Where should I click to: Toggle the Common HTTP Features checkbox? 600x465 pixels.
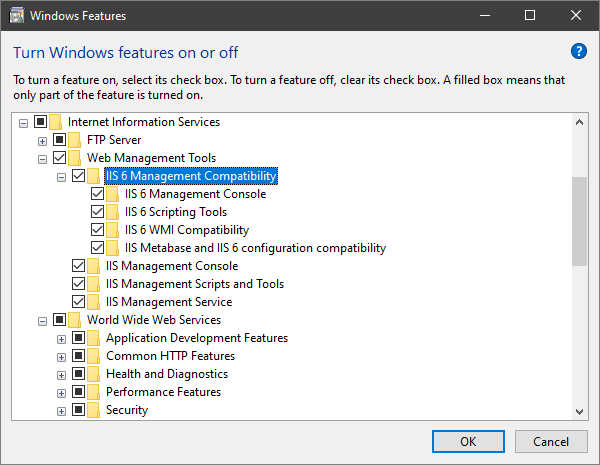[78, 356]
